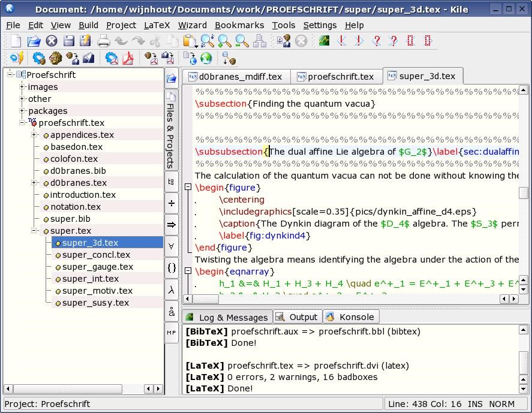Screen dimensions: 532x413
Task: Click the Open file folder icon
Action: pos(34,41)
